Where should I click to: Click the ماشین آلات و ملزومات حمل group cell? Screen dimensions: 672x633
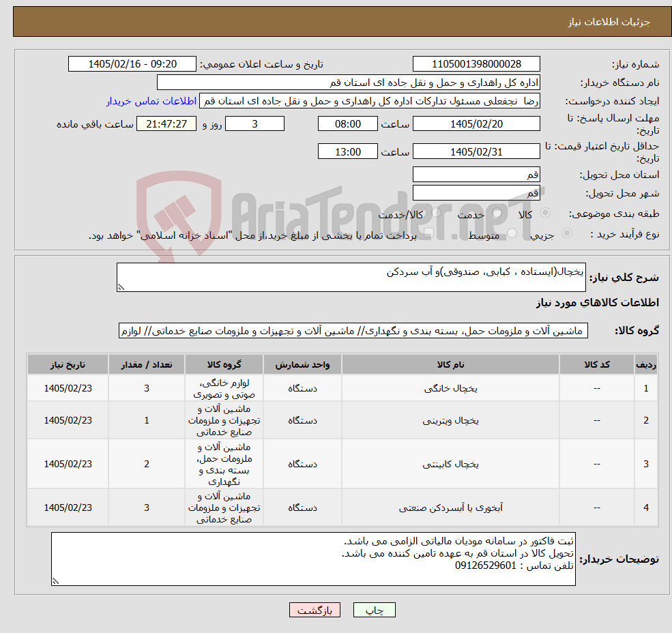[224, 464]
